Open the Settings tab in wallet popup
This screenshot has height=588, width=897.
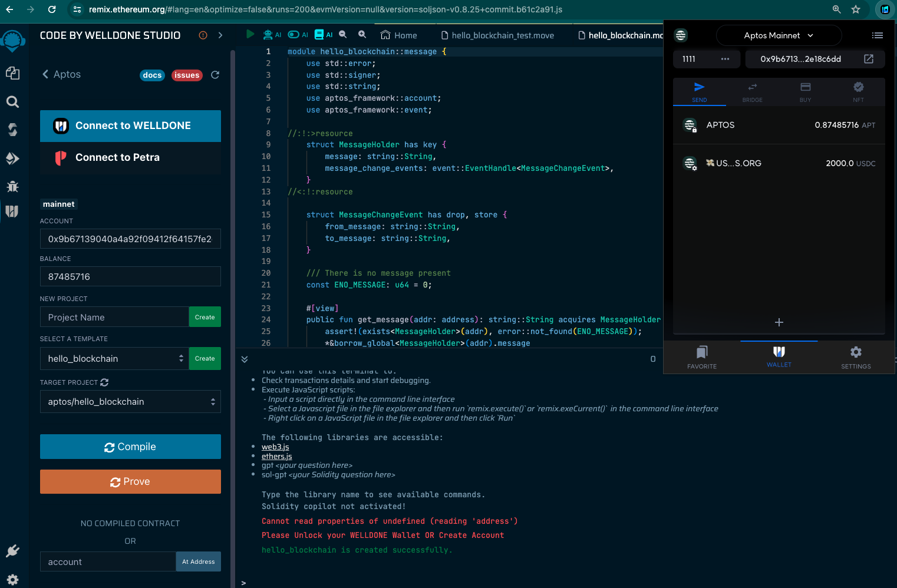click(855, 357)
